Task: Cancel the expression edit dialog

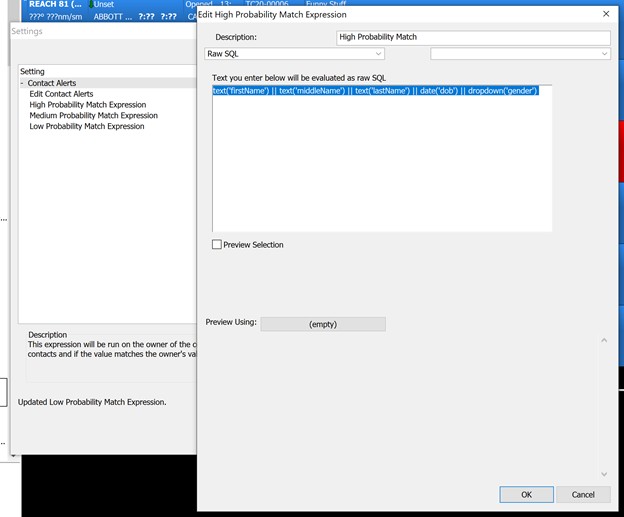Action: pos(583,494)
